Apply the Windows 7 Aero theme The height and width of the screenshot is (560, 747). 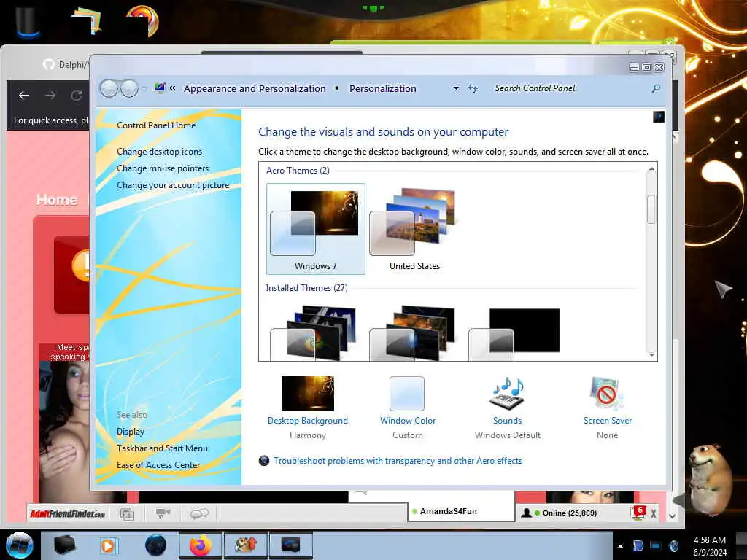(315, 228)
